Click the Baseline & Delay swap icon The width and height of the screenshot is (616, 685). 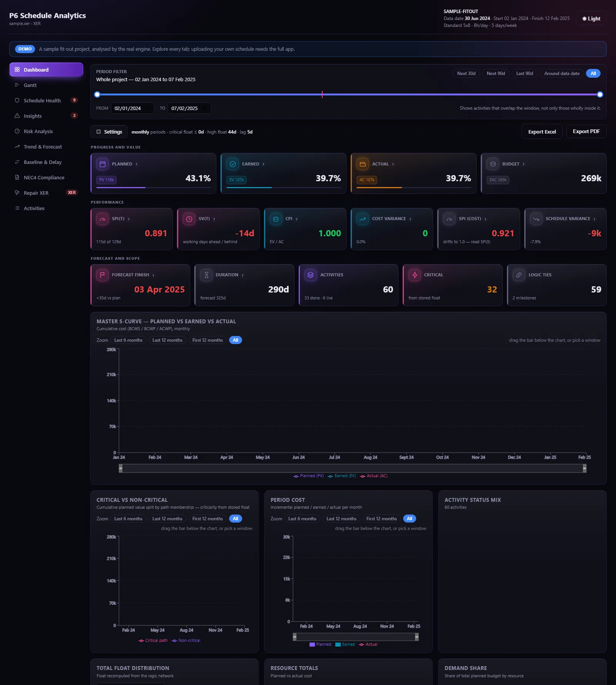click(x=17, y=162)
